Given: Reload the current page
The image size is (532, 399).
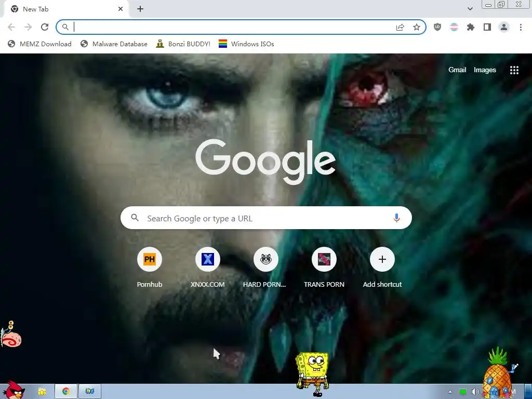Looking at the screenshot, I should coord(45,27).
